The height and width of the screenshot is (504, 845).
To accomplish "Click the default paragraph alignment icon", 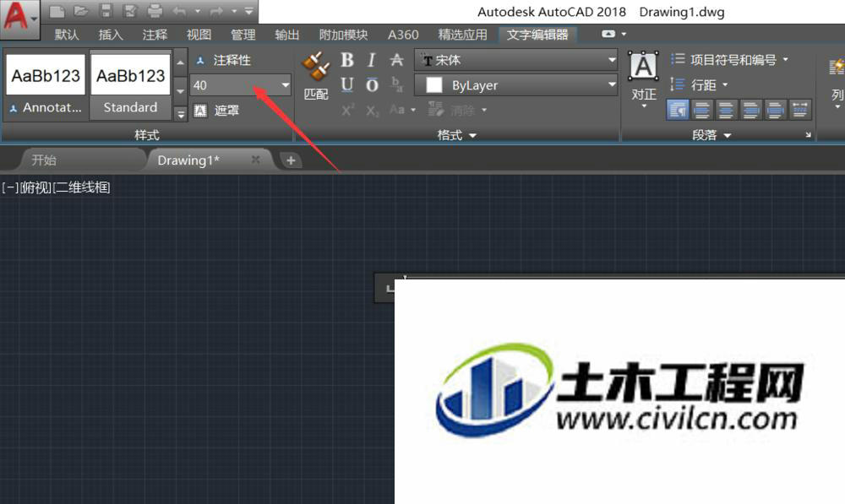I will pos(678,110).
